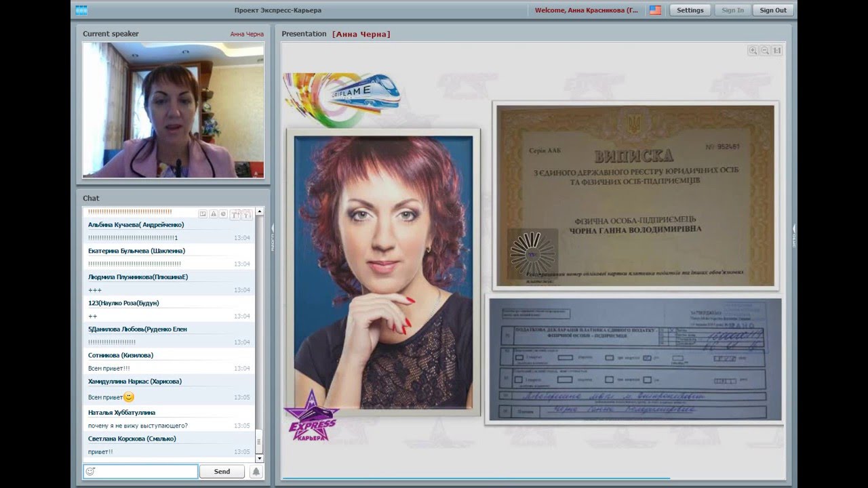868x488 pixels.
Task: Click chat name 'Людмила Плужникова(ПлюшинаЕ)'
Action: click(x=138, y=277)
